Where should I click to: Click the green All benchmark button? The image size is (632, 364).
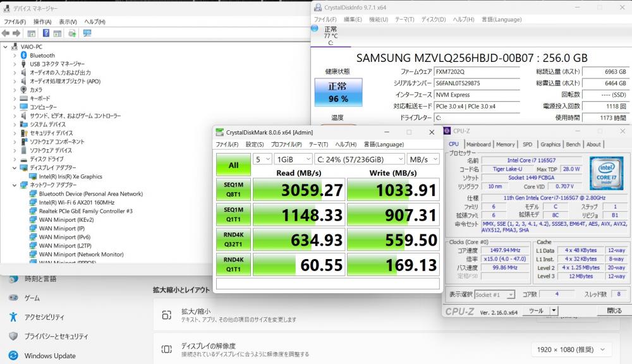pyautogui.click(x=233, y=165)
